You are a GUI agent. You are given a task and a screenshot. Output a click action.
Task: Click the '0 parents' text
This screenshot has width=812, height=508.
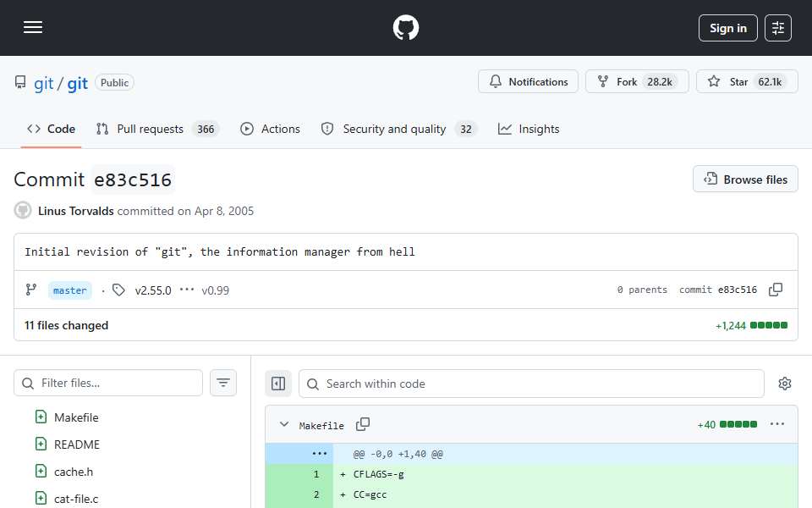642,290
